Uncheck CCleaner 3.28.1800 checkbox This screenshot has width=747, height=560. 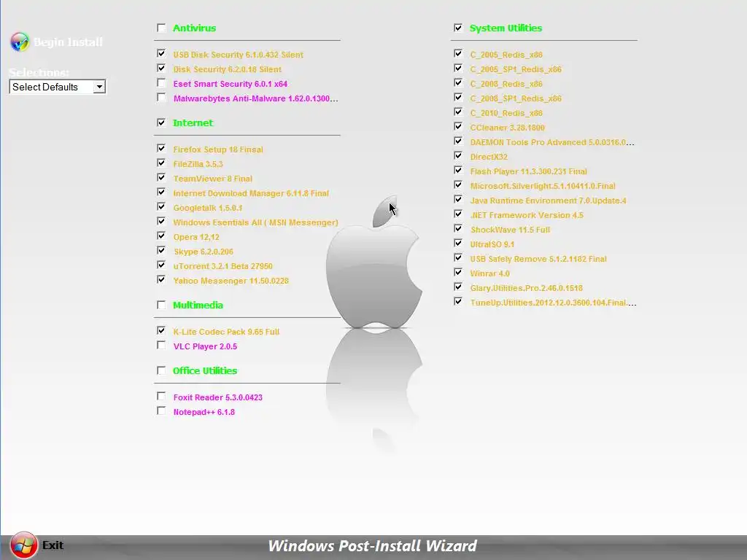(x=458, y=127)
